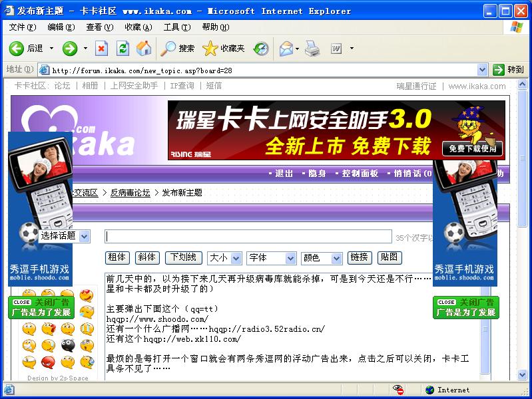Open the address bar history dropdown
Screen dimensions: 532x399
coord(482,70)
